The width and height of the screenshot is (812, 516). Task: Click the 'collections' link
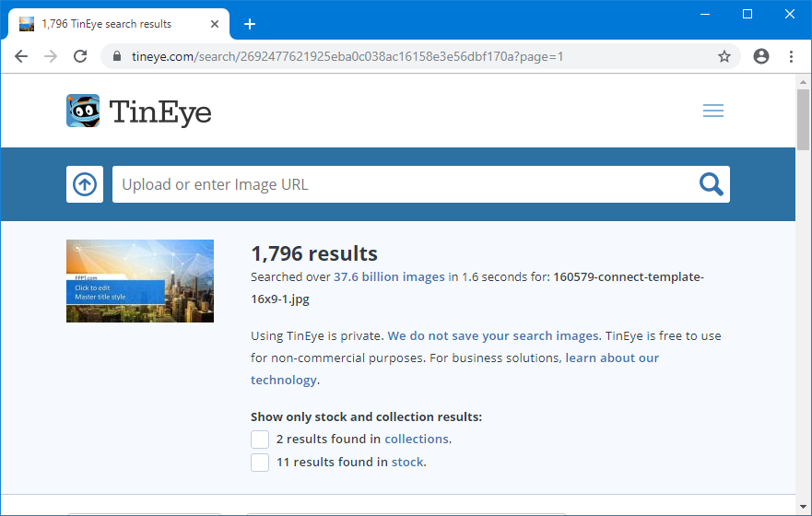pyautogui.click(x=417, y=440)
